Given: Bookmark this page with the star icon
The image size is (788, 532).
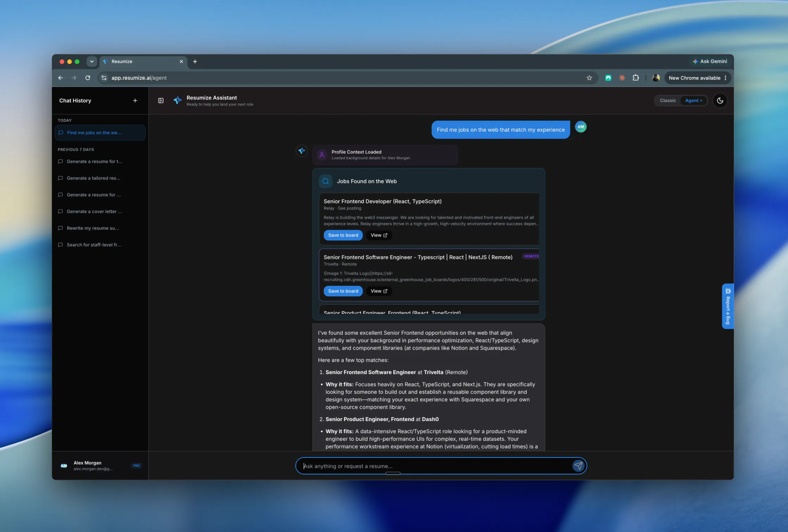Looking at the screenshot, I should tap(589, 78).
